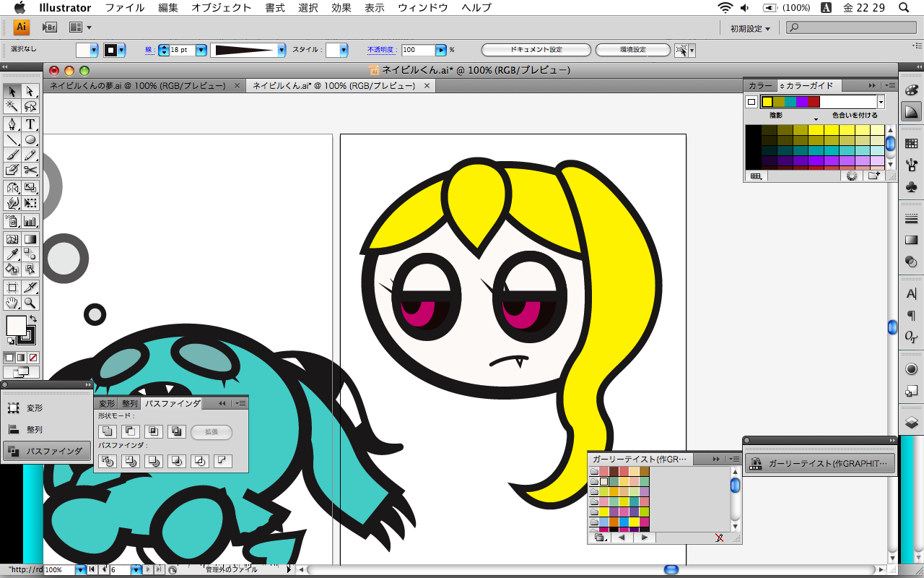Viewport: 924px width, 578px height.
Task: Choose the Scissors tool
Action: (x=30, y=171)
